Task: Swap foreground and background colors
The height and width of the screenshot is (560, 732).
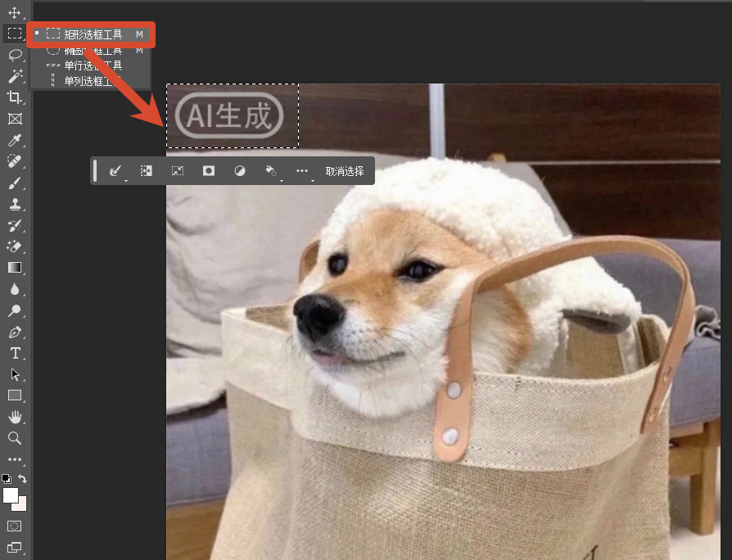Action: (x=22, y=478)
